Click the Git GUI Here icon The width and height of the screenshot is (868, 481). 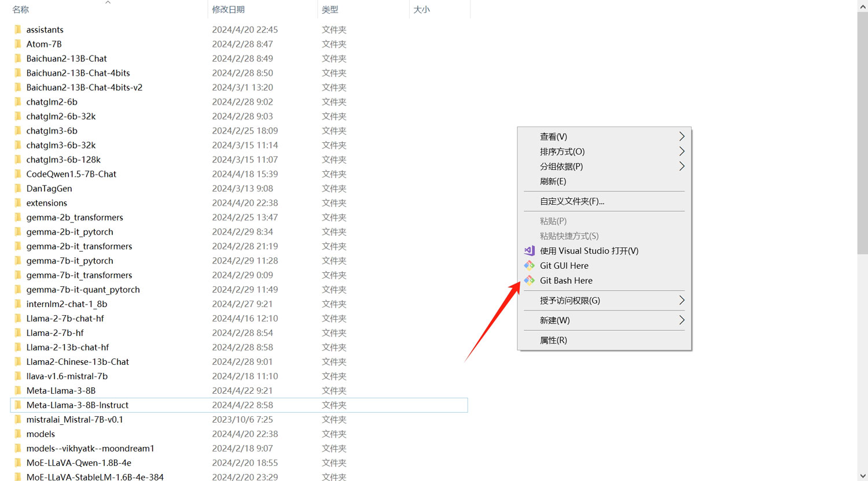pos(529,265)
